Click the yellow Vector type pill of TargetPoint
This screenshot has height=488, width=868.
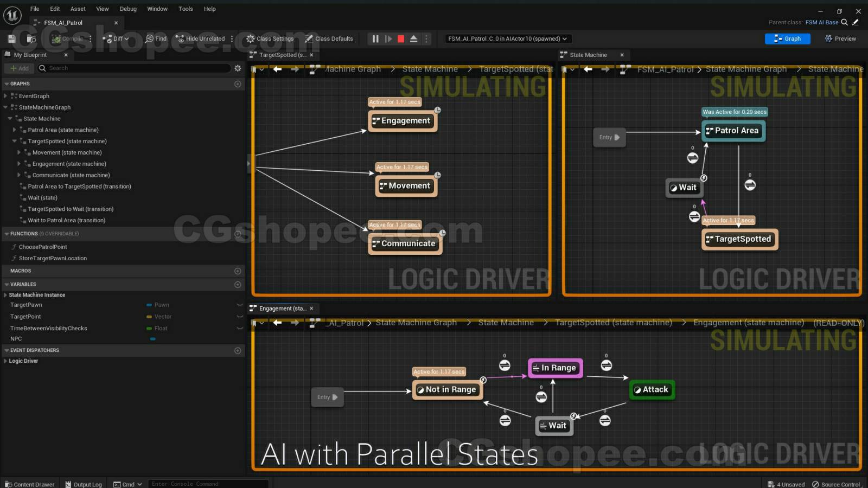click(x=149, y=317)
